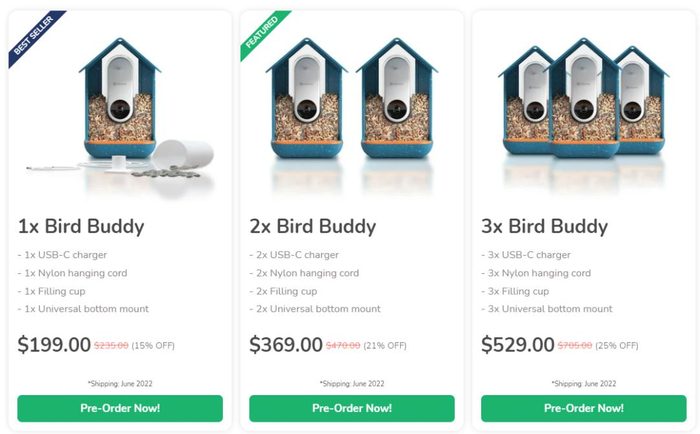Click the Featured ribbon badge
The width and height of the screenshot is (700, 434).
[x=263, y=33]
